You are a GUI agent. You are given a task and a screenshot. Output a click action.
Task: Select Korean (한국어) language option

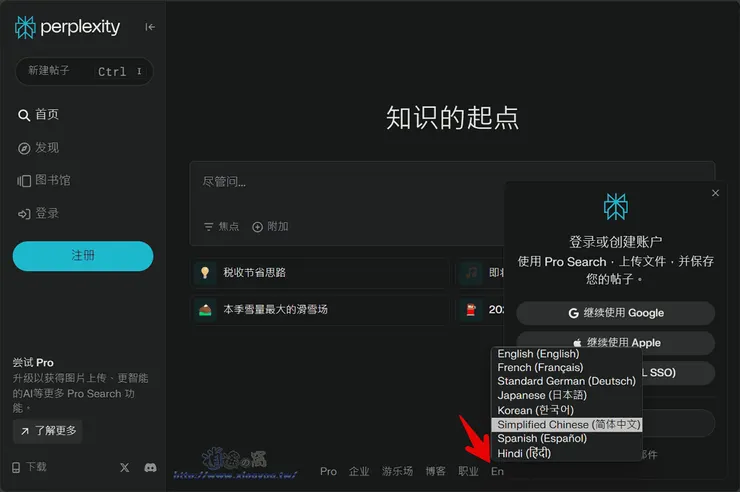(566, 410)
